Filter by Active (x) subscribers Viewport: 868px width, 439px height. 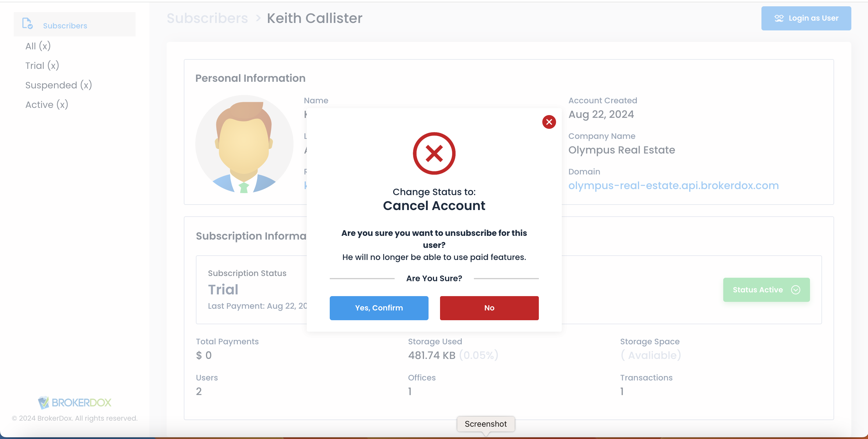(47, 104)
